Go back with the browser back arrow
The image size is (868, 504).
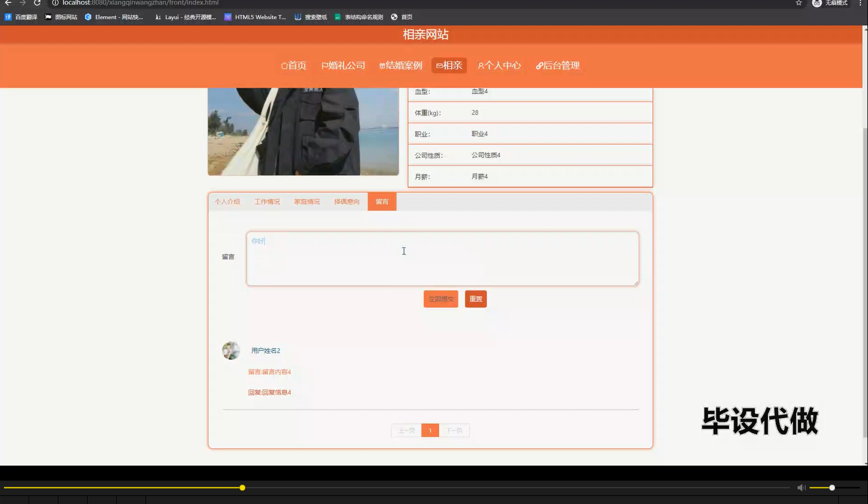(x=8, y=3)
